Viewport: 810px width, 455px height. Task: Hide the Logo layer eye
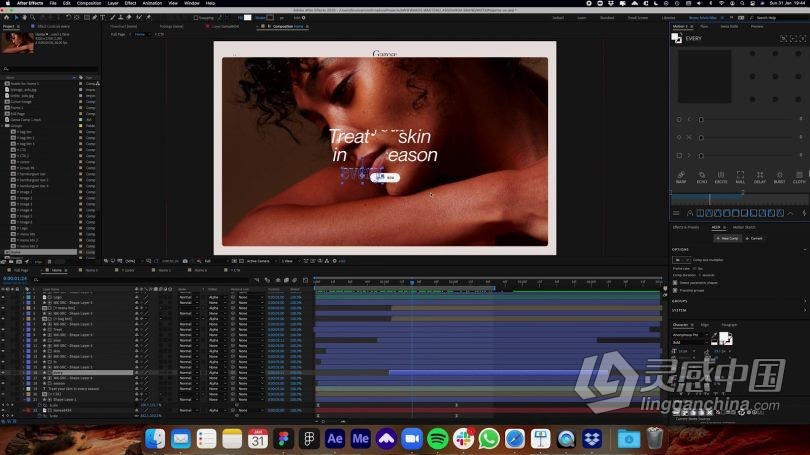pos(4,297)
